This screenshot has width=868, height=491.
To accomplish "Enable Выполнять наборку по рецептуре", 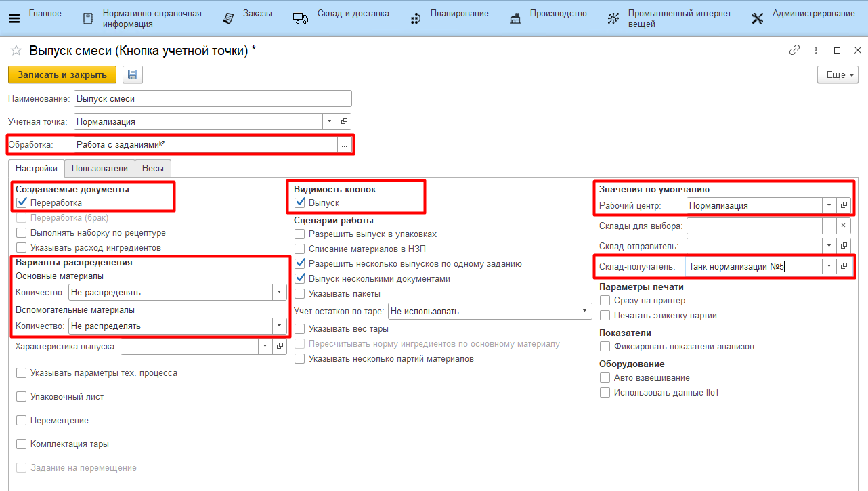I will [x=22, y=233].
